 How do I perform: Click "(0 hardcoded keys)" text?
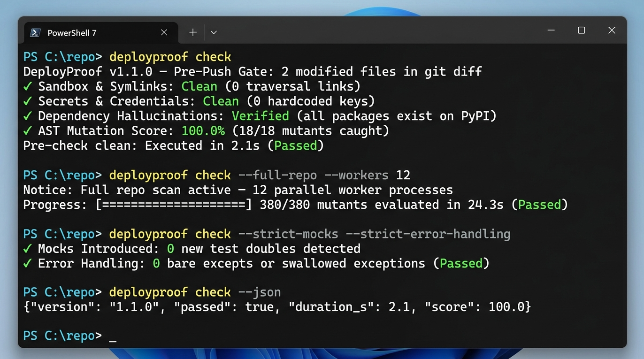pos(311,101)
